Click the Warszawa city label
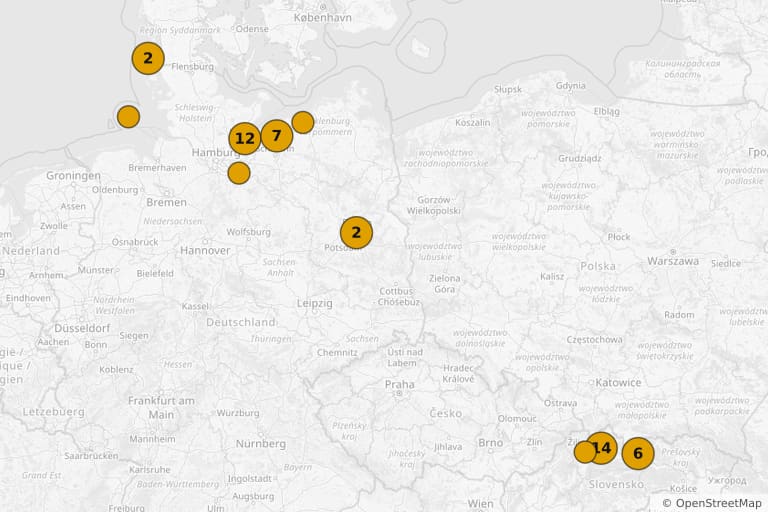The height and width of the screenshot is (512, 768). 673,261
